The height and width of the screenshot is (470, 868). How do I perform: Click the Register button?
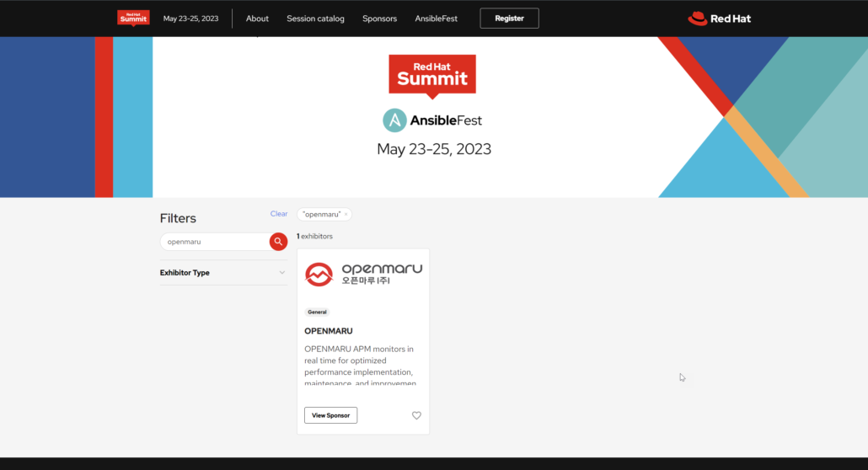pyautogui.click(x=509, y=19)
